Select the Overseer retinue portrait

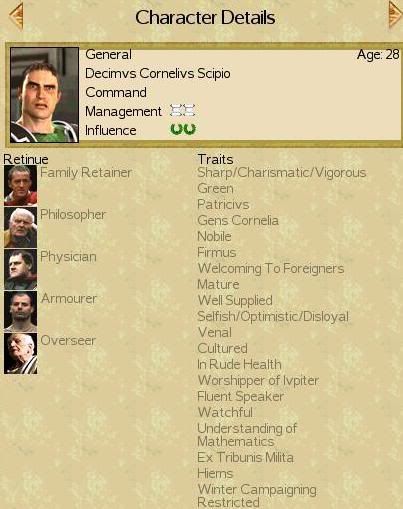tap(21, 353)
